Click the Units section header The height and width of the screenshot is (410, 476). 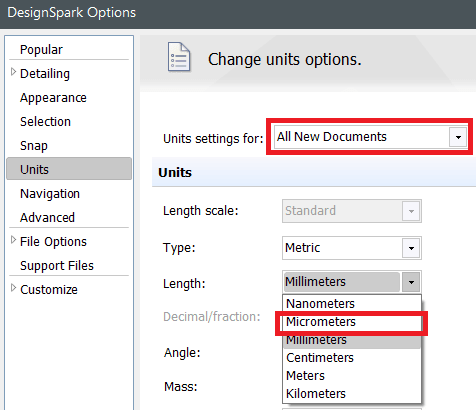point(314,172)
